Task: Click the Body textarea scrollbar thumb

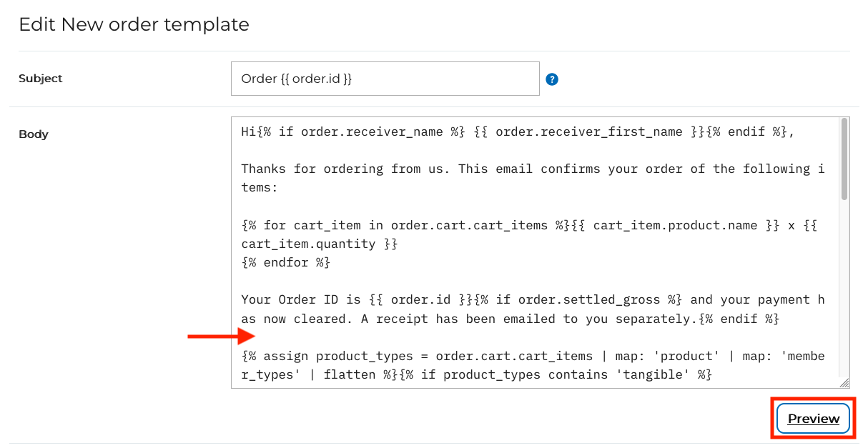Action: 844,159
